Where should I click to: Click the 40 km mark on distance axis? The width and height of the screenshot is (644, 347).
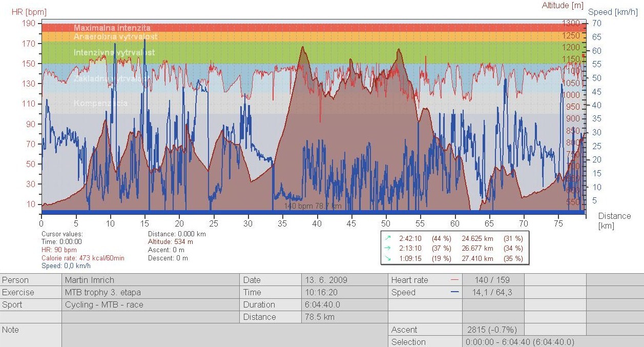pyautogui.click(x=317, y=223)
